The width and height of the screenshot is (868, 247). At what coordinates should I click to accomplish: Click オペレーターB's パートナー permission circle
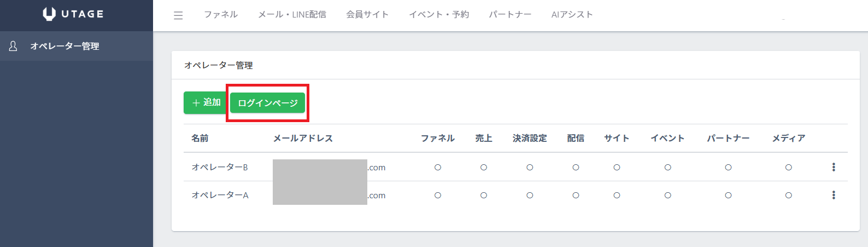728,168
